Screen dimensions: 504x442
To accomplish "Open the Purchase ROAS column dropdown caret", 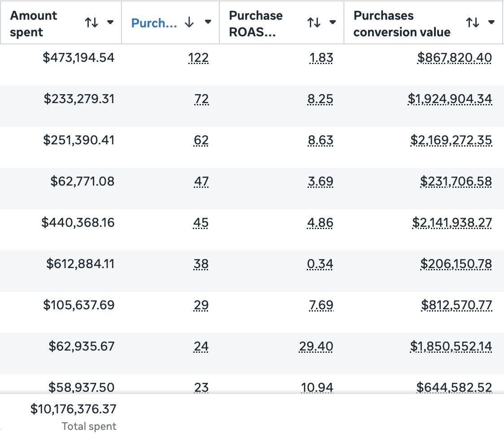I will coord(333,22).
